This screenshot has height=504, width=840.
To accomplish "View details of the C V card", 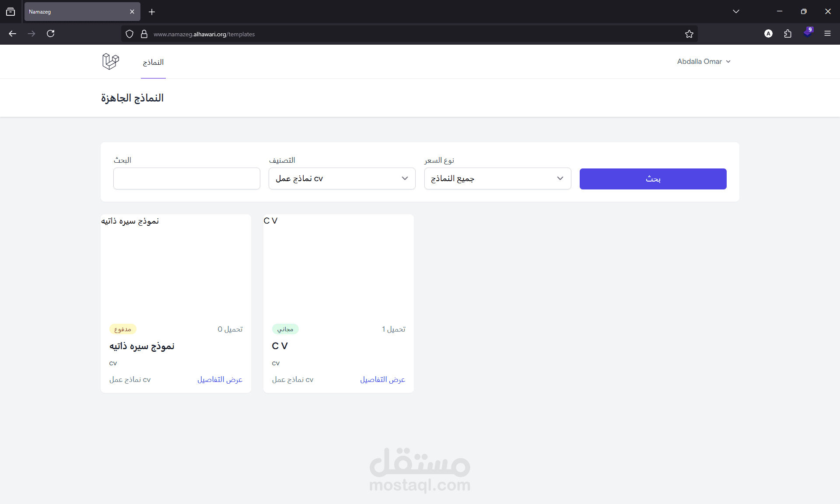I will click(382, 380).
